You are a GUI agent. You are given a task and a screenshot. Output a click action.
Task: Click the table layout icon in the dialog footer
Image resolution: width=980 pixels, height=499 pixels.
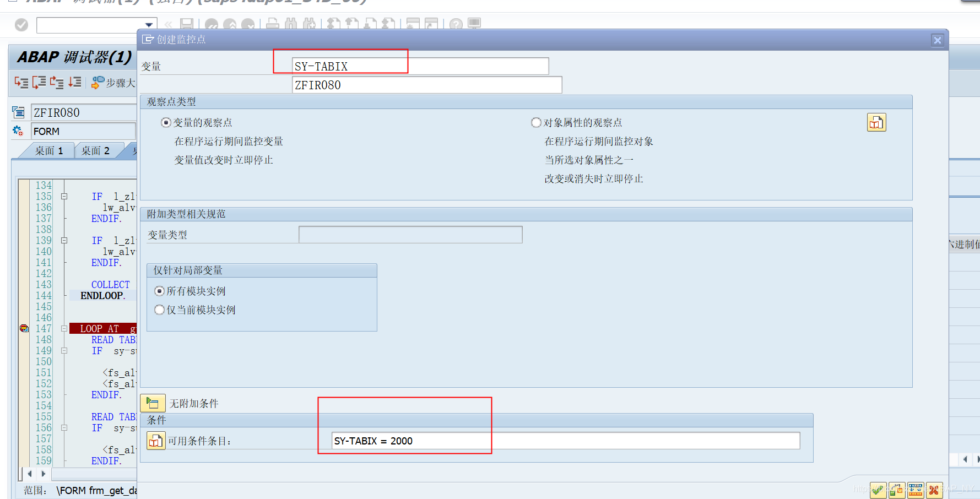click(x=916, y=490)
